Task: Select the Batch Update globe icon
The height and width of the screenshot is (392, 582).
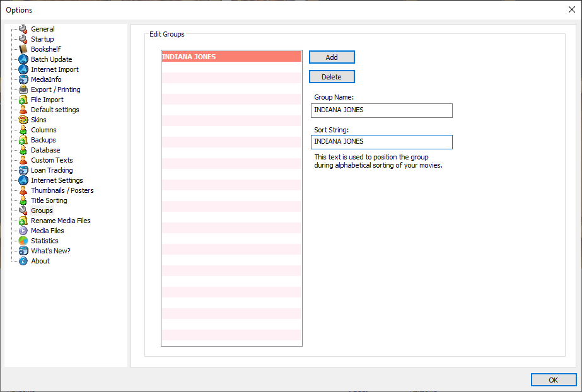Action: pyautogui.click(x=23, y=59)
